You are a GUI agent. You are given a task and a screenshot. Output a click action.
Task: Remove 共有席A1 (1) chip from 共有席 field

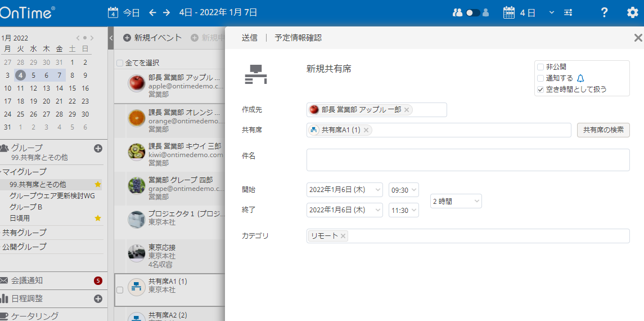366,130
